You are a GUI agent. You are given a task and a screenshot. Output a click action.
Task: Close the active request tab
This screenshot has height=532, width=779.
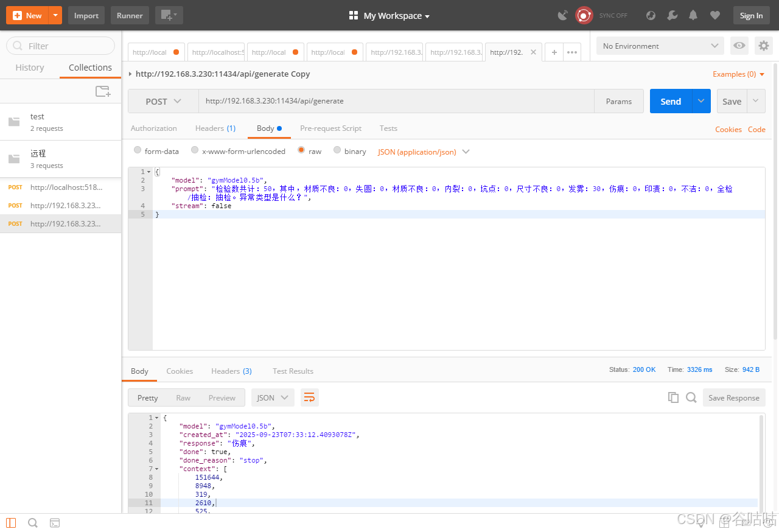tap(533, 52)
